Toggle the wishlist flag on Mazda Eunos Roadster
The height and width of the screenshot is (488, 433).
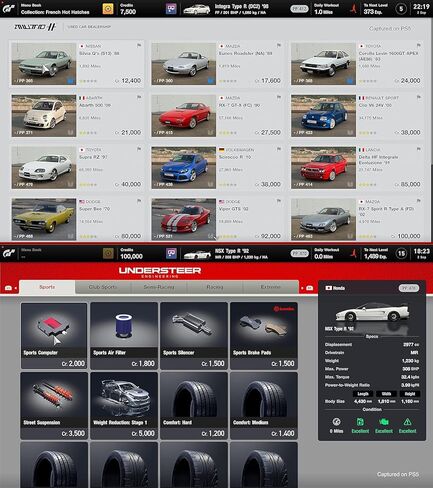tap(279, 46)
